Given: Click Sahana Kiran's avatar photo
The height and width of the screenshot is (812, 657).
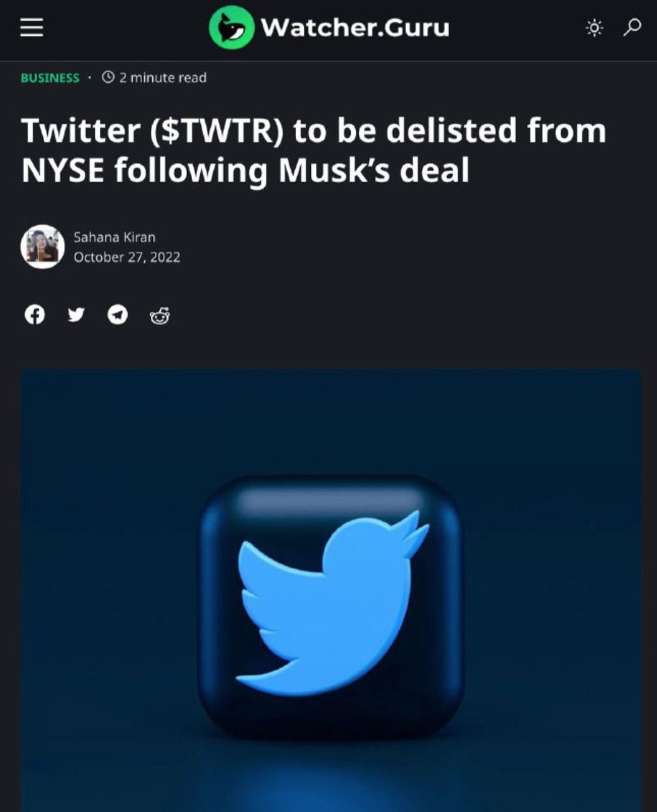Looking at the screenshot, I should [x=42, y=247].
